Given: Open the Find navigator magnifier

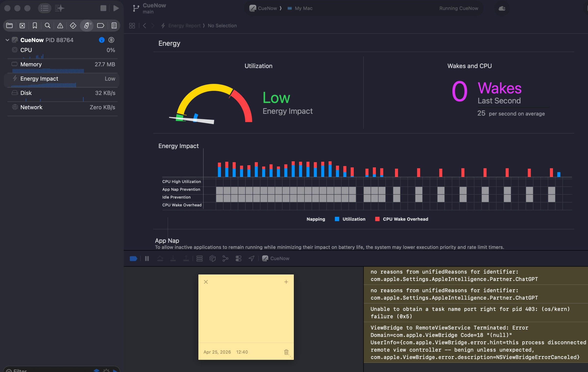Looking at the screenshot, I should 48,25.
